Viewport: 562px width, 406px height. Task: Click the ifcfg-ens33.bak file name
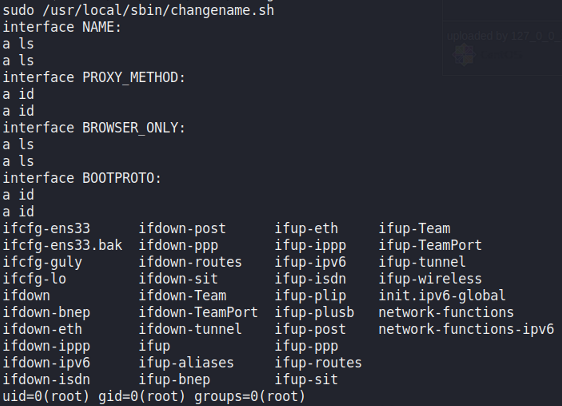62,245
